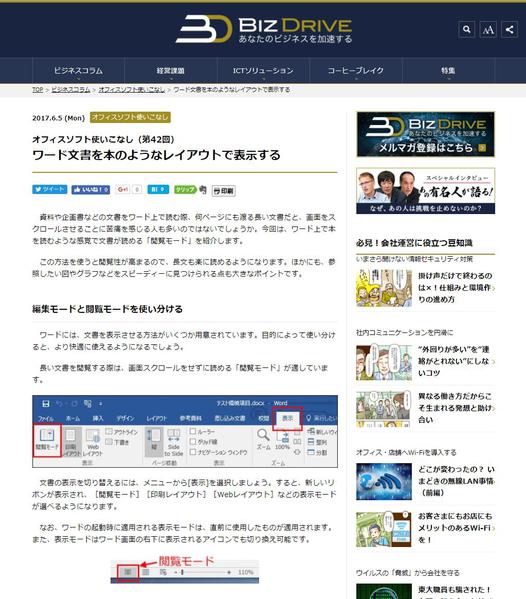The height and width of the screenshot is (599, 526).
Task: Open article about 外回りが多い in sidebar
Action: click(453, 361)
